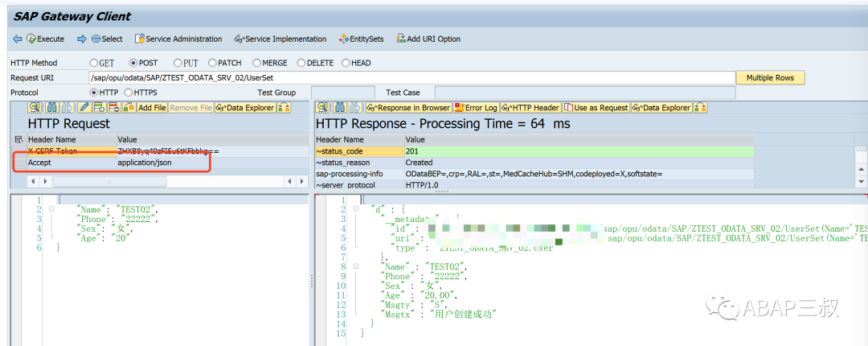Select the Accept header row selector
Image resolution: width=868 pixels, height=346 pixels.
18,163
